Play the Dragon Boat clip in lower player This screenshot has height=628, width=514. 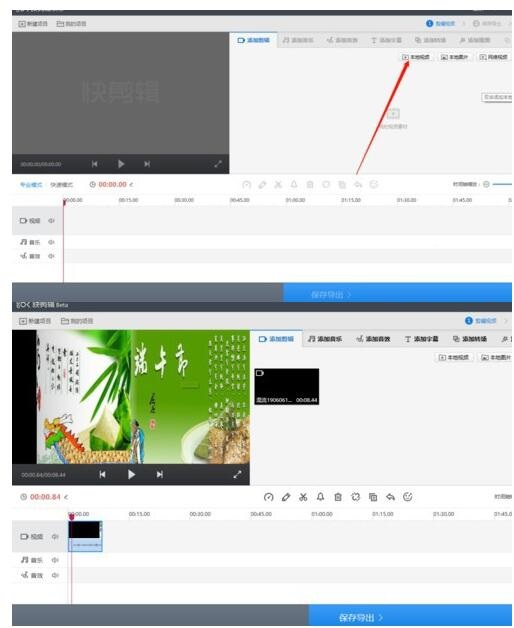tap(131, 475)
